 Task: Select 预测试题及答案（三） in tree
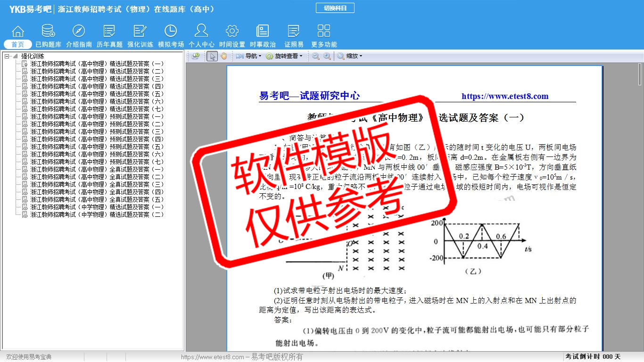pos(97,132)
